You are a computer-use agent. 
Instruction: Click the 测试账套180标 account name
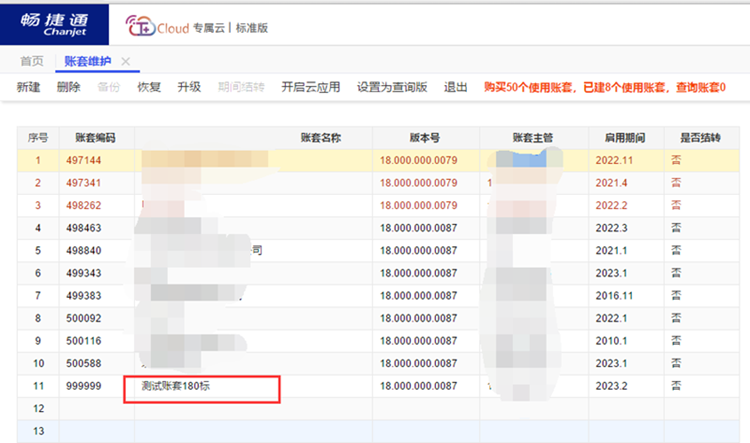pyautogui.click(x=176, y=386)
